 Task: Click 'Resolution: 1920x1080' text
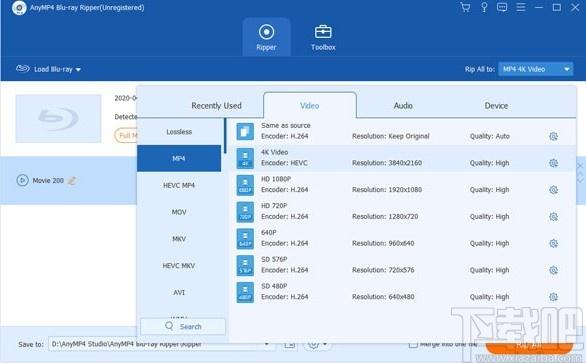coord(387,190)
